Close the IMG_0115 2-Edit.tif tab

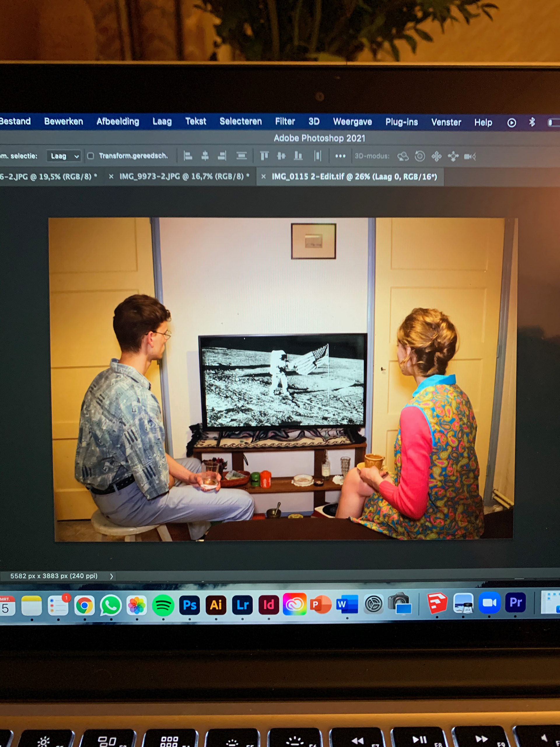(264, 177)
